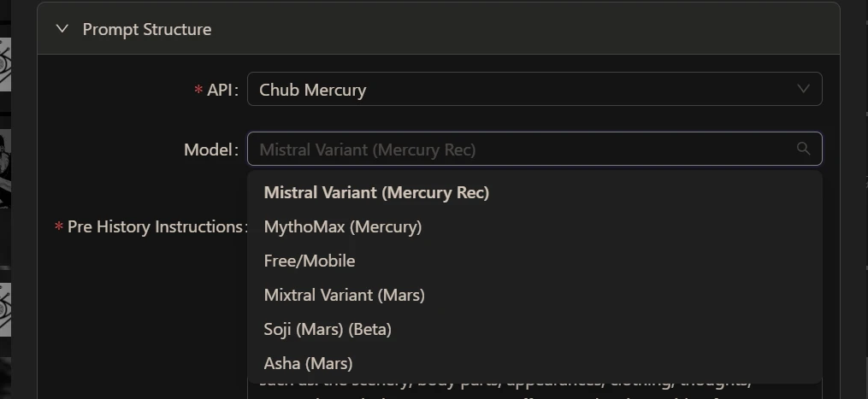Viewport: 868px width, 399px height.
Task: Select Mistral Variant (Mercury Rec) option
Action: point(376,193)
